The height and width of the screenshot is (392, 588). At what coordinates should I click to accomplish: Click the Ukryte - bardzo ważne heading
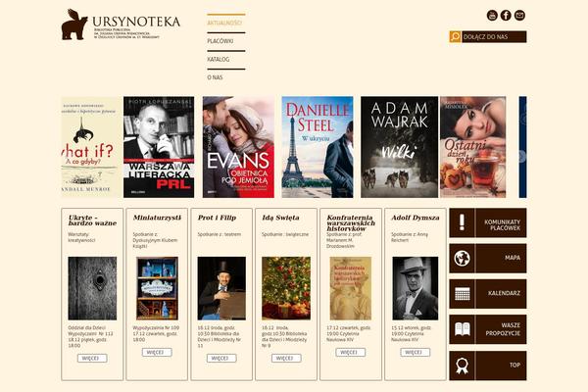pos(92,220)
